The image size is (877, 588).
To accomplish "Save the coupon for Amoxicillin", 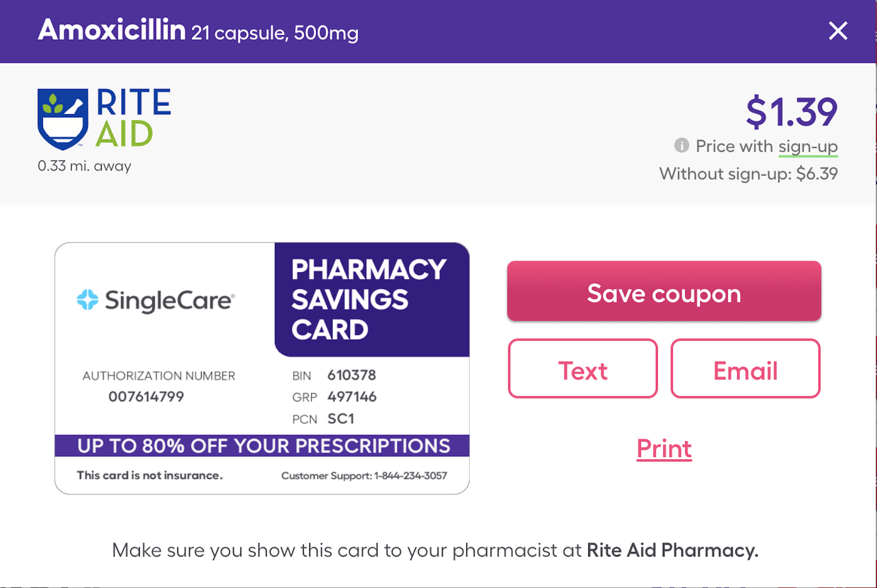I will tap(664, 293).
